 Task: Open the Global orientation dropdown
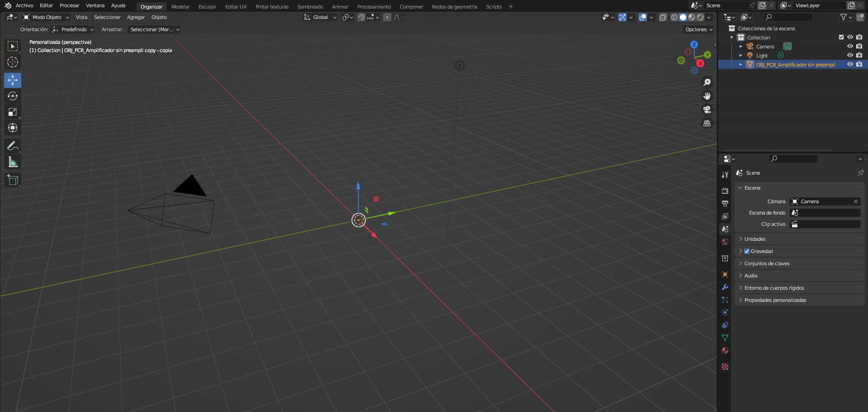pyautogui.click(x=320, y=17)
